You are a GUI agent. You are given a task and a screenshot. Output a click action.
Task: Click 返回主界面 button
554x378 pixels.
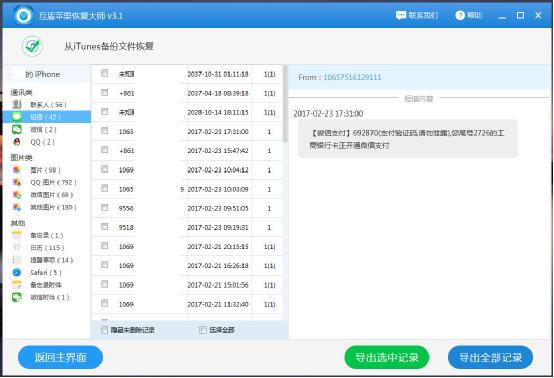pyautogui.click(x=60, y=357)
